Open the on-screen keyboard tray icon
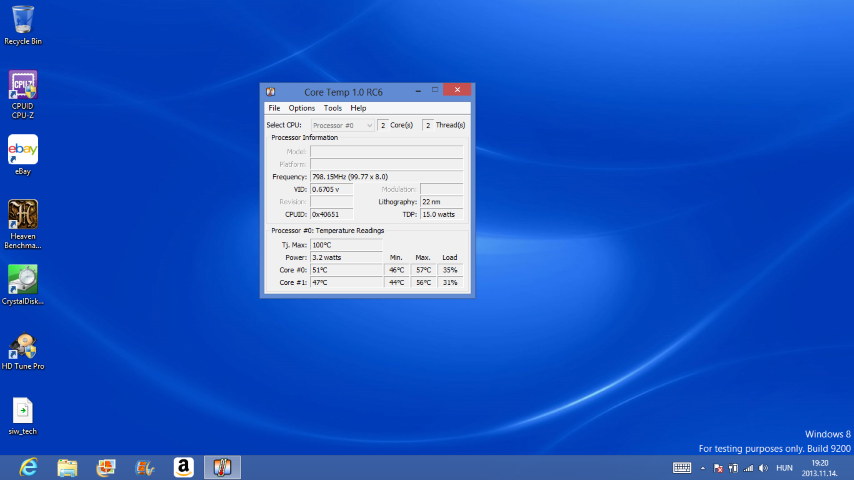Image resolution: width=854 pixels, height=480 pixels. point(682,468)
